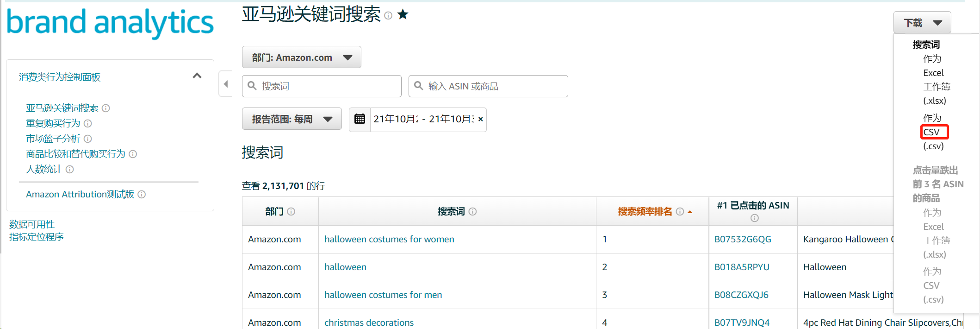Clear the date range with the x icon
This screenshot has height=329, width=980.
tap(481, 119)
